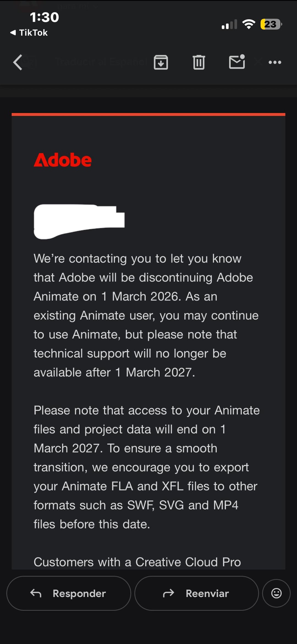
Task: Tap the first paragraph about discontinuing Animate
Action: [x=146, y=315]
